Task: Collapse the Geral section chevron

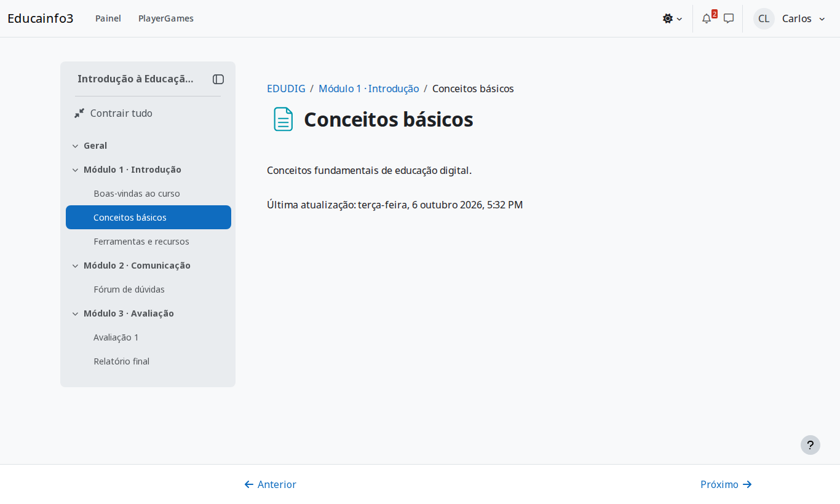Action: tap(75, 146)
